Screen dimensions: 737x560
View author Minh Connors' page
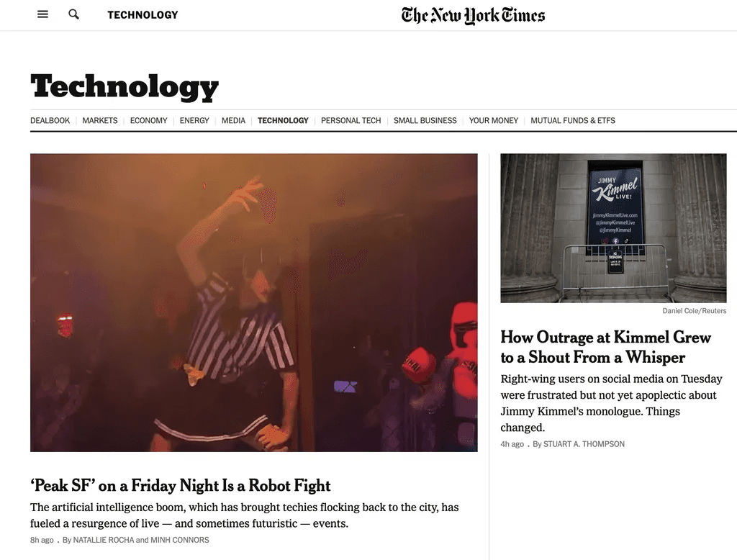179,540
